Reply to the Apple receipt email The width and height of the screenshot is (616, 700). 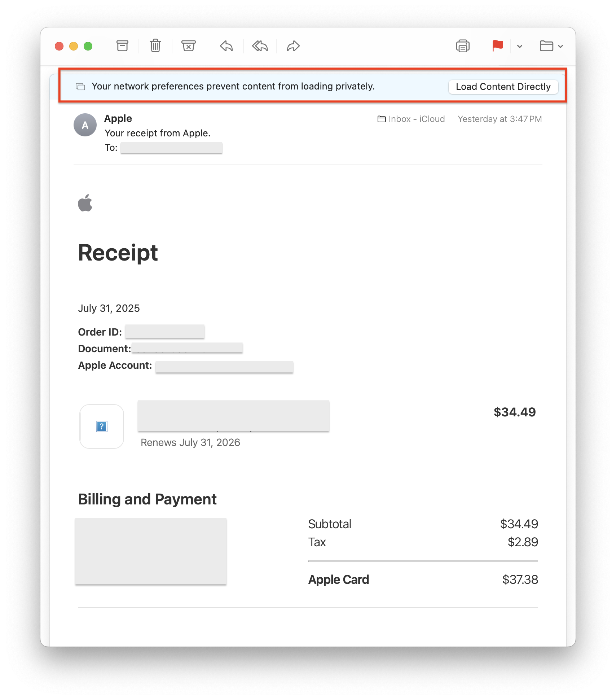click(x=226, y=46)
